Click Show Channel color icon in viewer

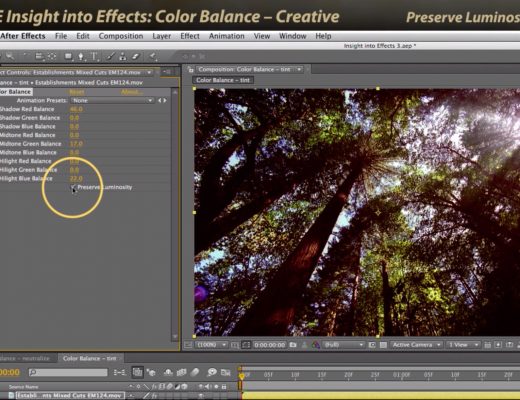315,345
